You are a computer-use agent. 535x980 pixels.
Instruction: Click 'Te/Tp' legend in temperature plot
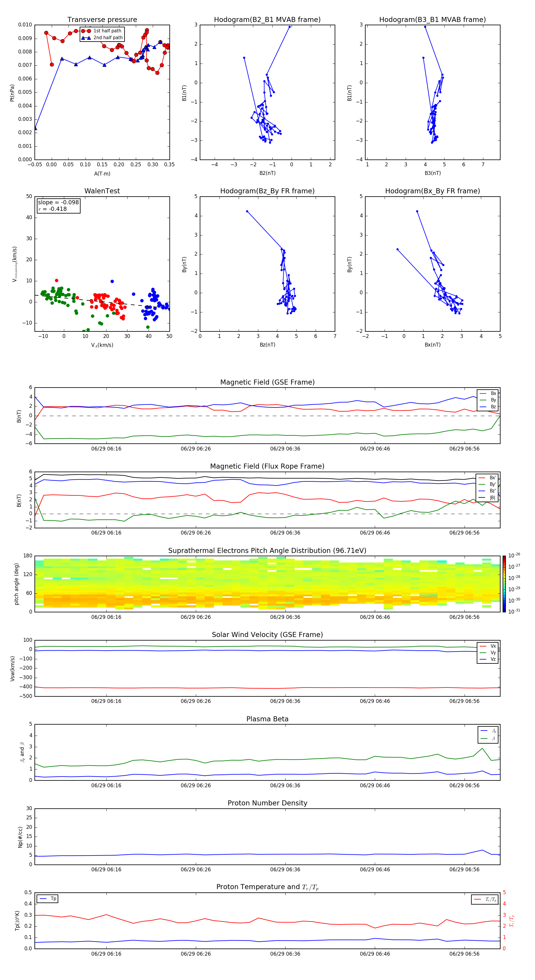click(485, 899)
